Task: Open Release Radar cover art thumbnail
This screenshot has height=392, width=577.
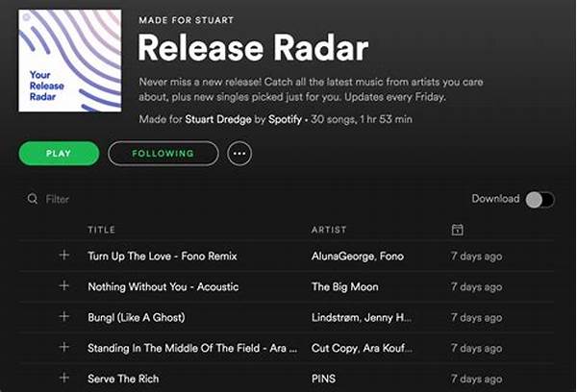Action: point(70,61)
